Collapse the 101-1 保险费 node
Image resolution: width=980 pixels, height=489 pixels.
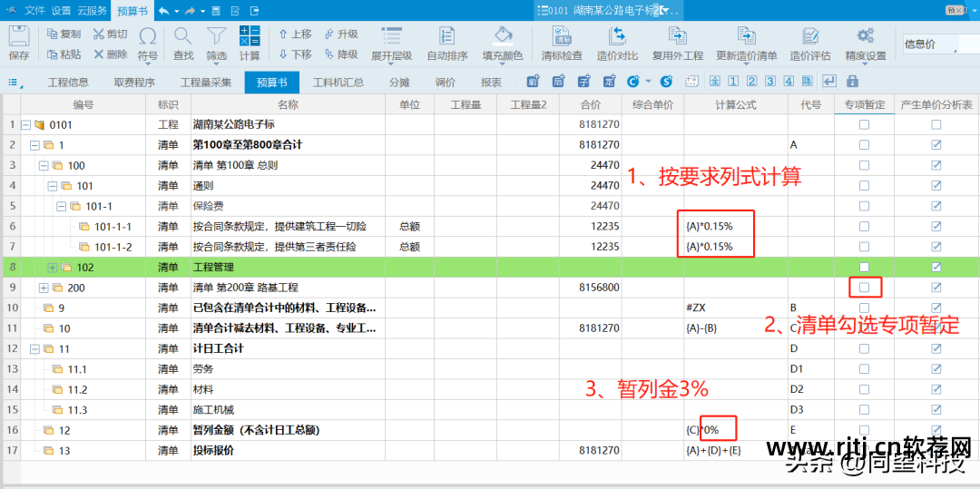(x=62, y=206)
